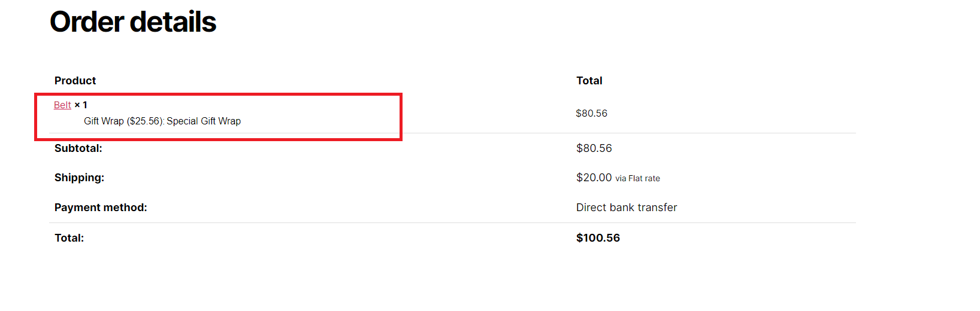Screen dimensions: 980x311
Task: Select the Total column header
Action: coord(589,81)
